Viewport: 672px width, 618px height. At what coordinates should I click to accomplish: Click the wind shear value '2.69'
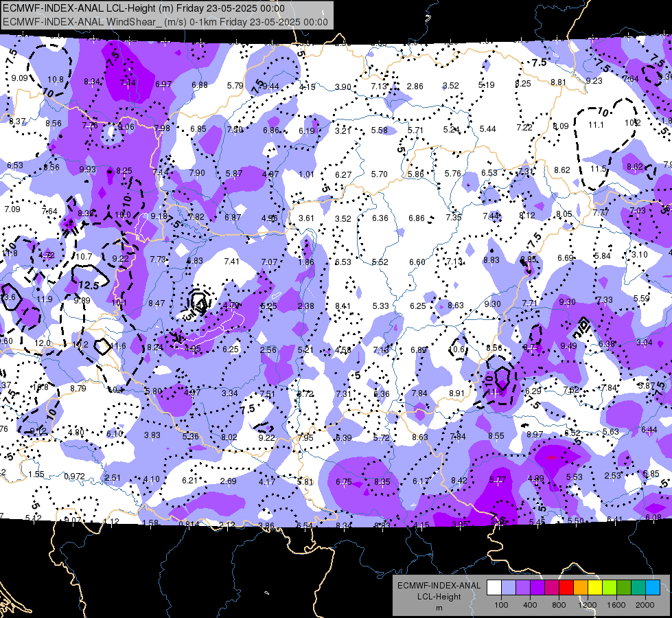(x=228, y=481)
